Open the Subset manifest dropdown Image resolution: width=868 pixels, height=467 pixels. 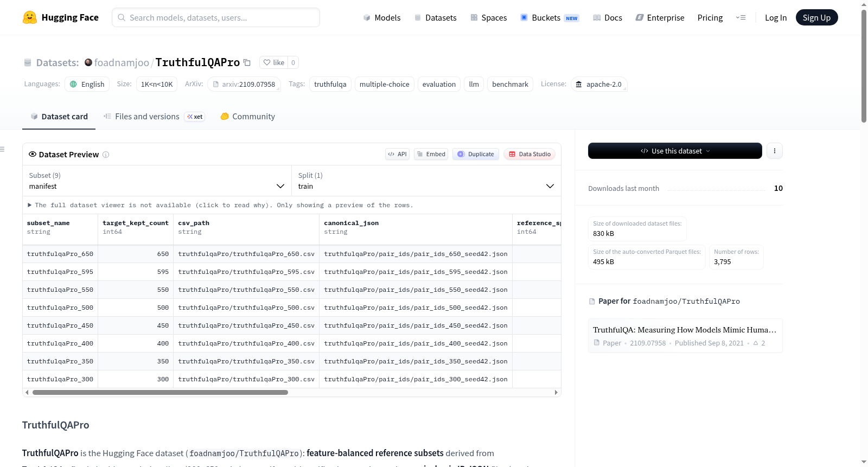pos(157,181)
